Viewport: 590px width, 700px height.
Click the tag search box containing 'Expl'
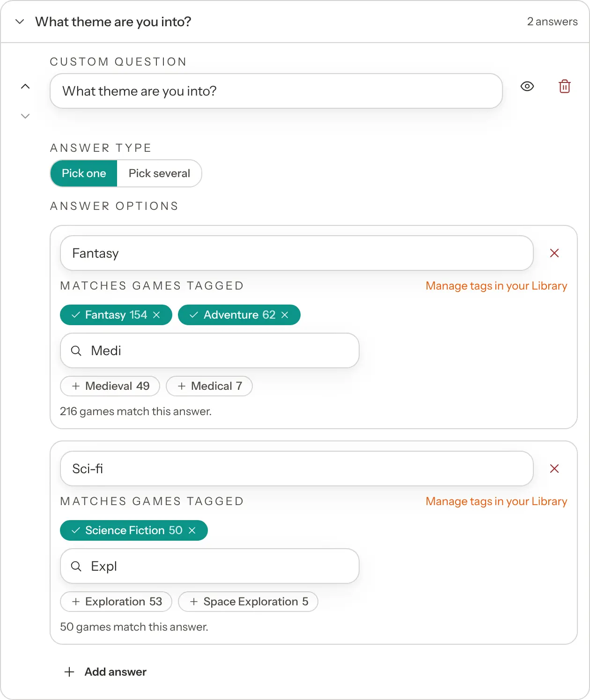[210, 566]
